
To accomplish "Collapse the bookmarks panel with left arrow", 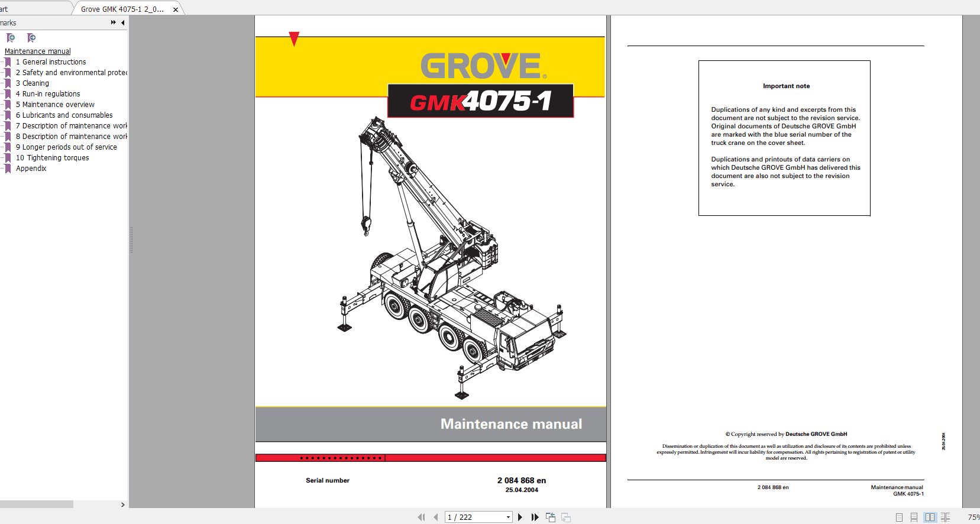I will click(x=123, y=22).
